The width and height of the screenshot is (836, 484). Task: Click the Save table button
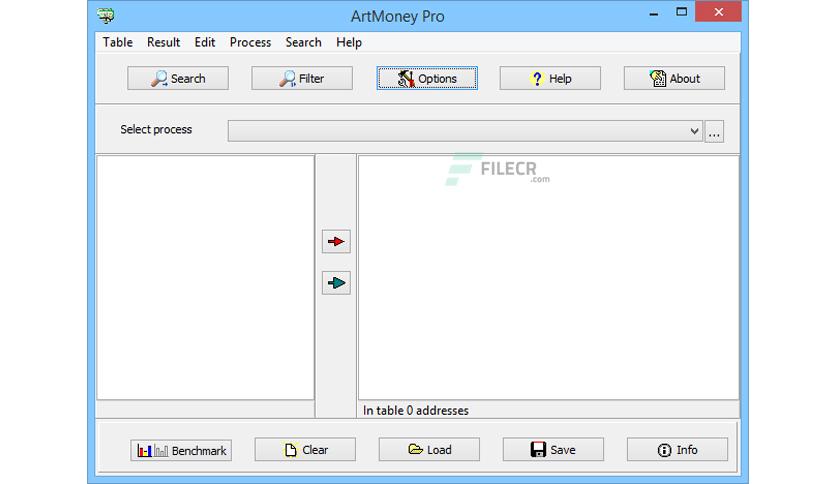553,449
